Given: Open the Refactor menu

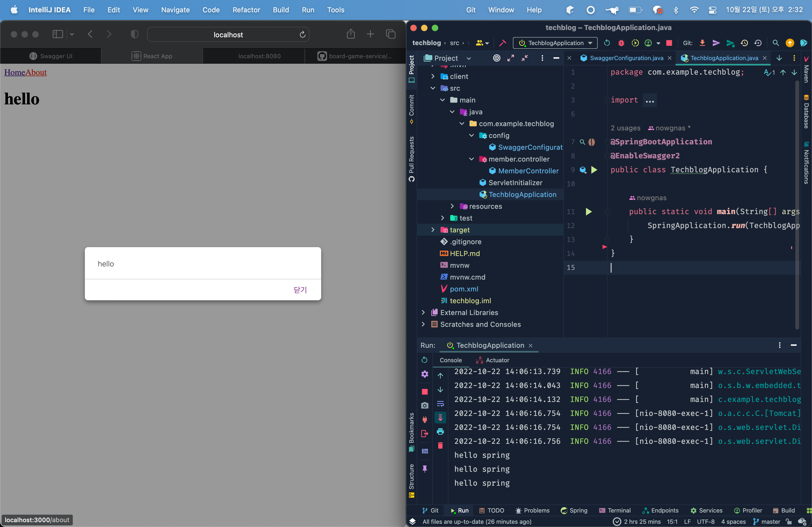Looking at the screenshot, I should pyautogui.click(x=246, y=10).
